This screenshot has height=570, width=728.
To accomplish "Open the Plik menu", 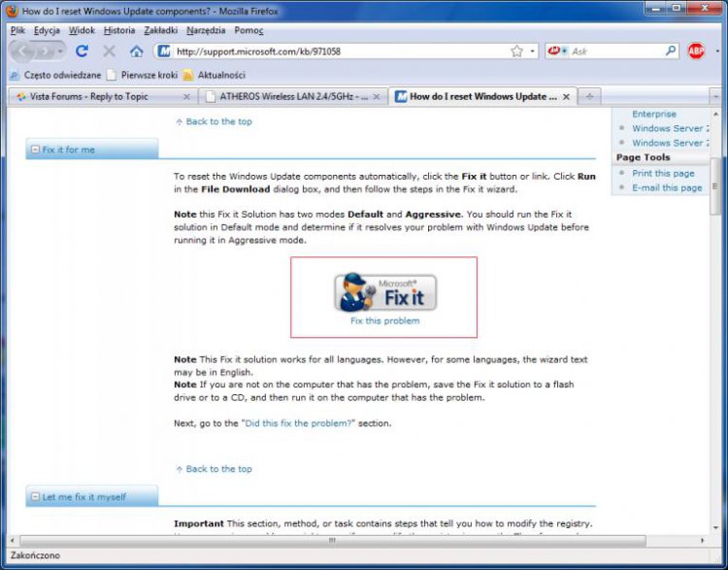I will click(17, 30).
